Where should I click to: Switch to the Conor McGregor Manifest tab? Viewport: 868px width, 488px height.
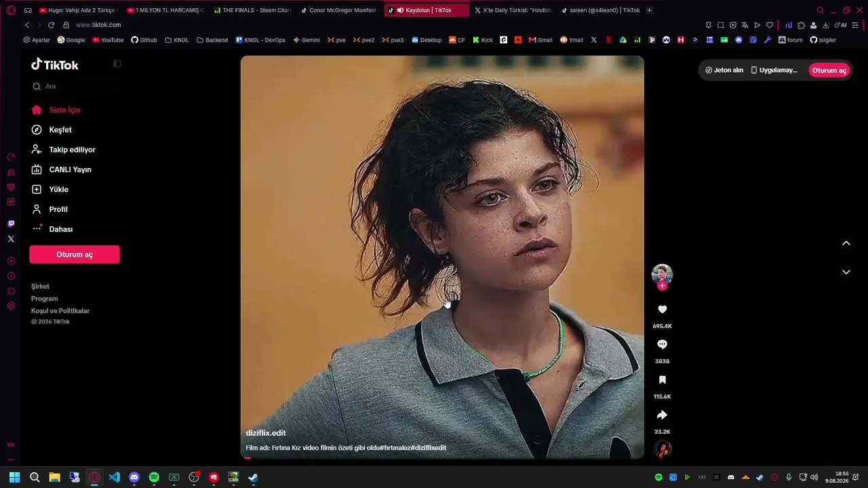pyautogui.click(x=339, y=10)
